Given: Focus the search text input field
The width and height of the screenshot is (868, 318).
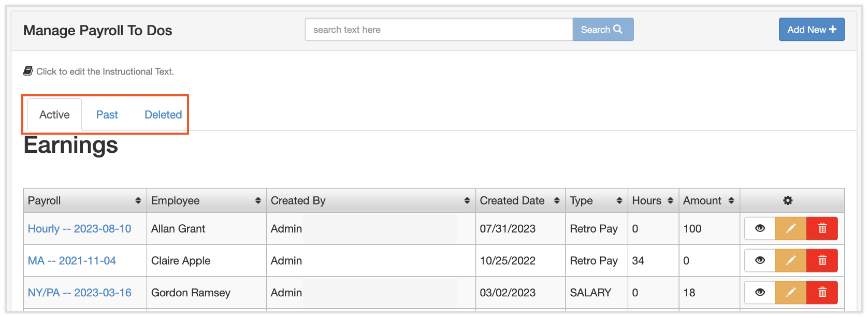Looking at the screenshot, I should click(439, 30).
